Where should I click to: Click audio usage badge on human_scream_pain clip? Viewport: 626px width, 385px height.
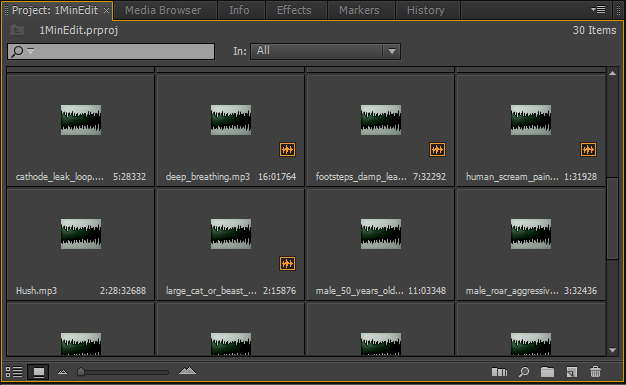coord(588,150)
